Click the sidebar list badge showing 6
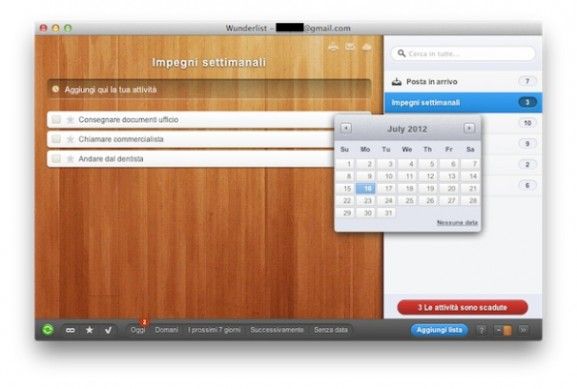577x389 pixels. click(527, 185)
